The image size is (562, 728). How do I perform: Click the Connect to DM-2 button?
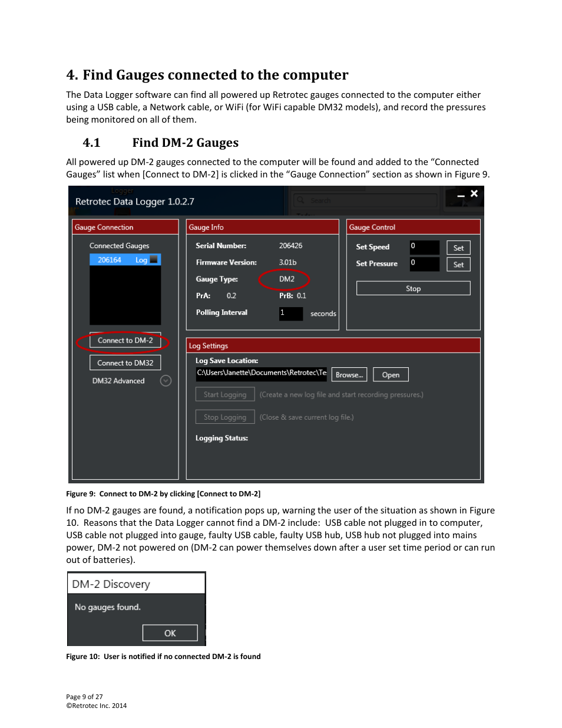pyautogui.click(x=125, y=340)
